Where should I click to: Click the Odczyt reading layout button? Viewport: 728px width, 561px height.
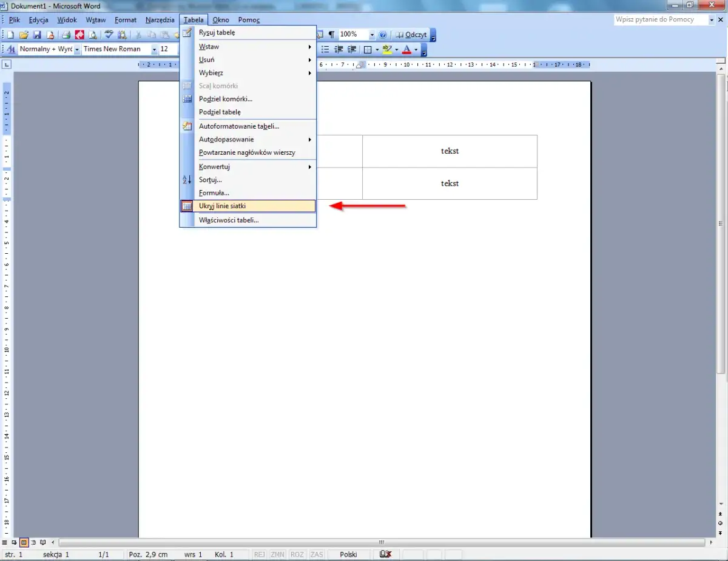coord(411,35)
